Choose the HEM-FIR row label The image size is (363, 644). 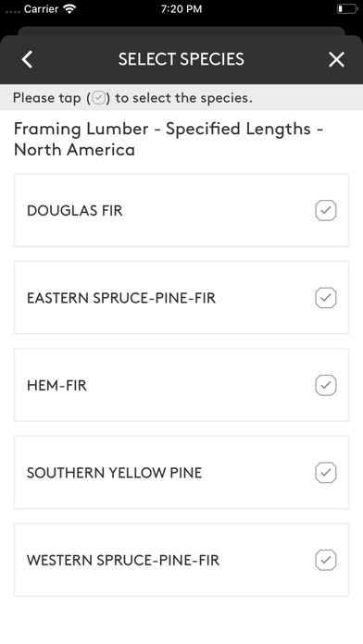(56, 386)
